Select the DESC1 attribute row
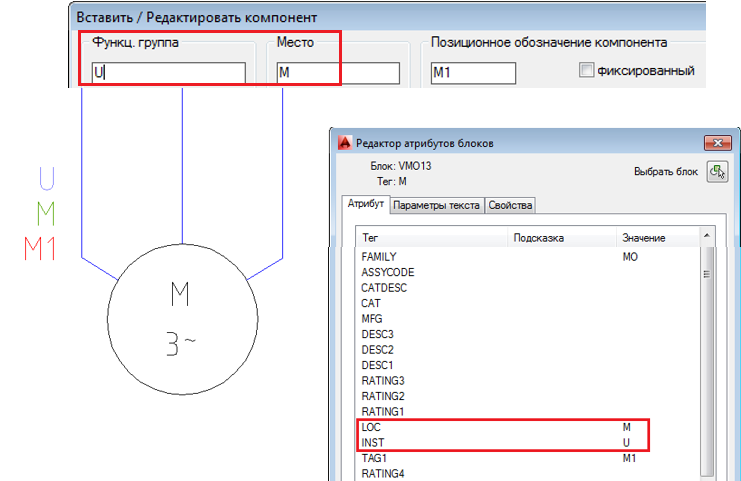This screenshot has width=741, height=481. (x=527, y=365)
